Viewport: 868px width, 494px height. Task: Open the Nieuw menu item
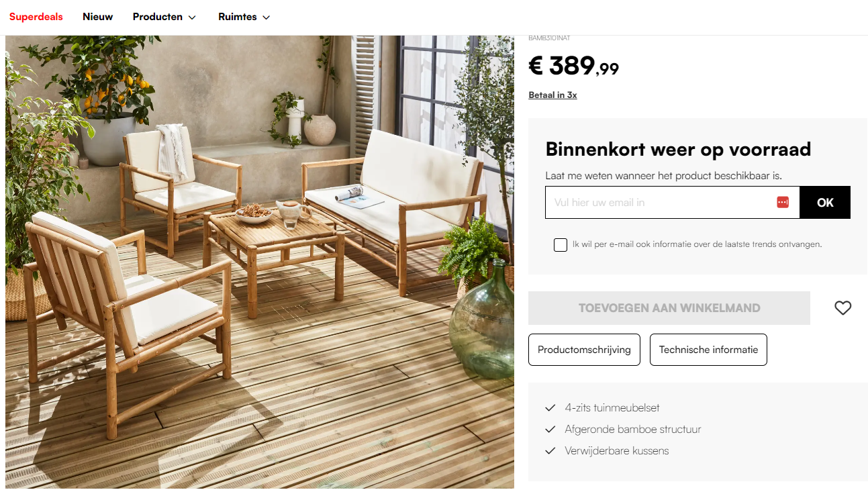pyautogui.click(x=98, y=17)
